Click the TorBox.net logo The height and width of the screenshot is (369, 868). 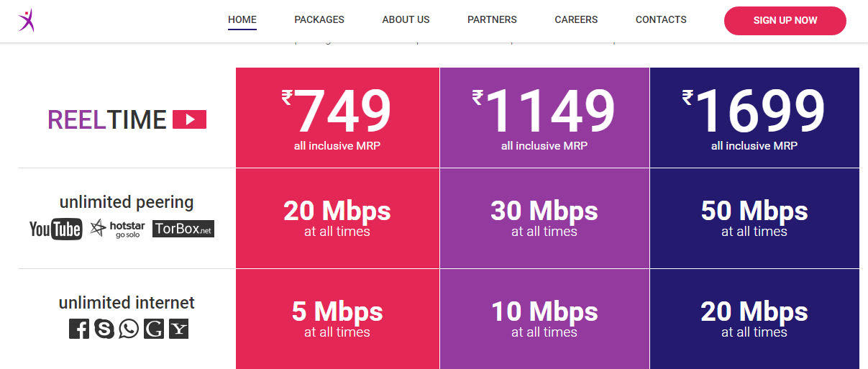[x=183, y=229]
